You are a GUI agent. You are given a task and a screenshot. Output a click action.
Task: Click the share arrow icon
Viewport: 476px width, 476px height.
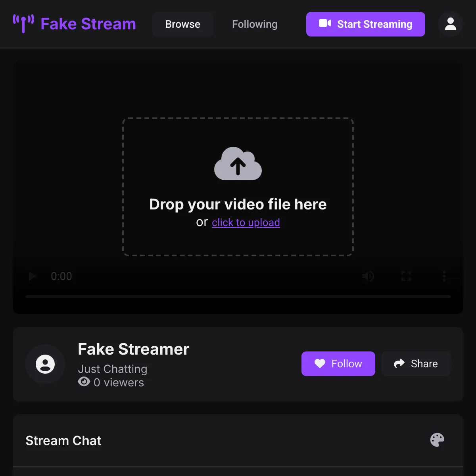click(399, 363)
